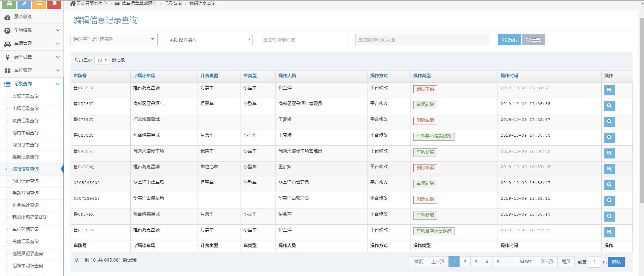
Task: Open 入场记录查询 in the sidebar
Action: pyautogui.click(x=26, y=96)
